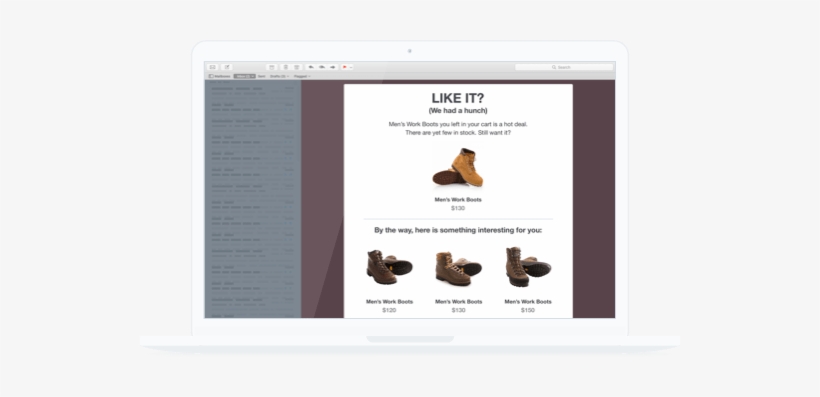This screenshot has height=397, width=820.
Task: Open the flag color dropdown arrow
Action: point(351,67)
